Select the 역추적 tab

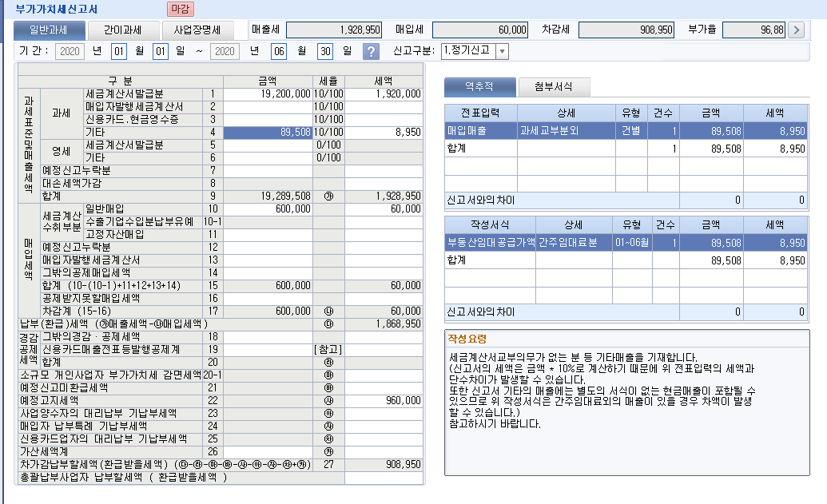pyautogui.click(x=479, y=87)
